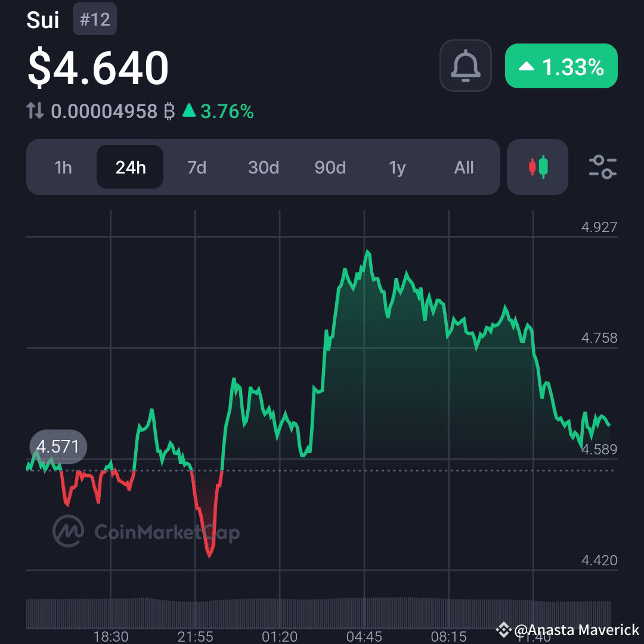Image resolution: width=644 pixels, height=644 pixels.
Task: Open the All-time chart range
Action: tap(463, 168)
